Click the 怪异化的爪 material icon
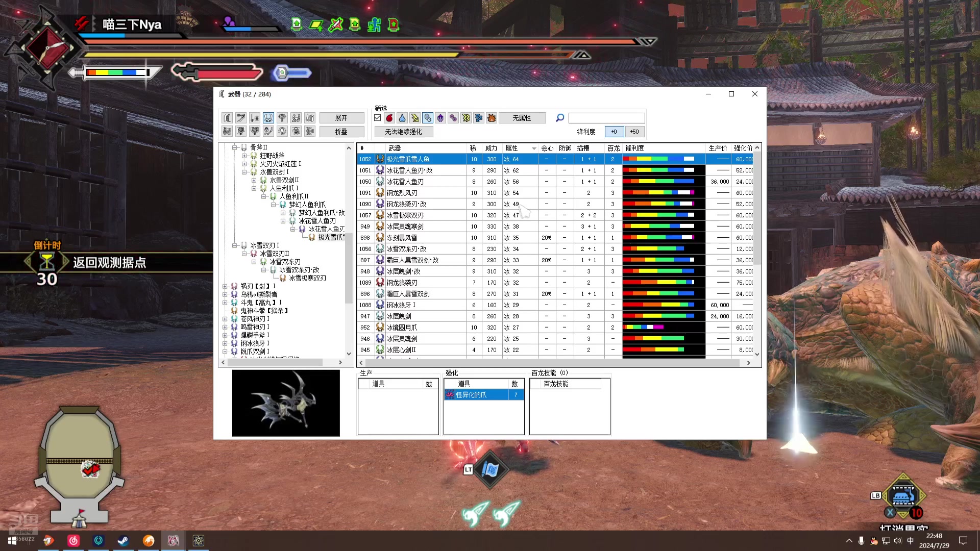980x551 pixels. pos(450,395)
